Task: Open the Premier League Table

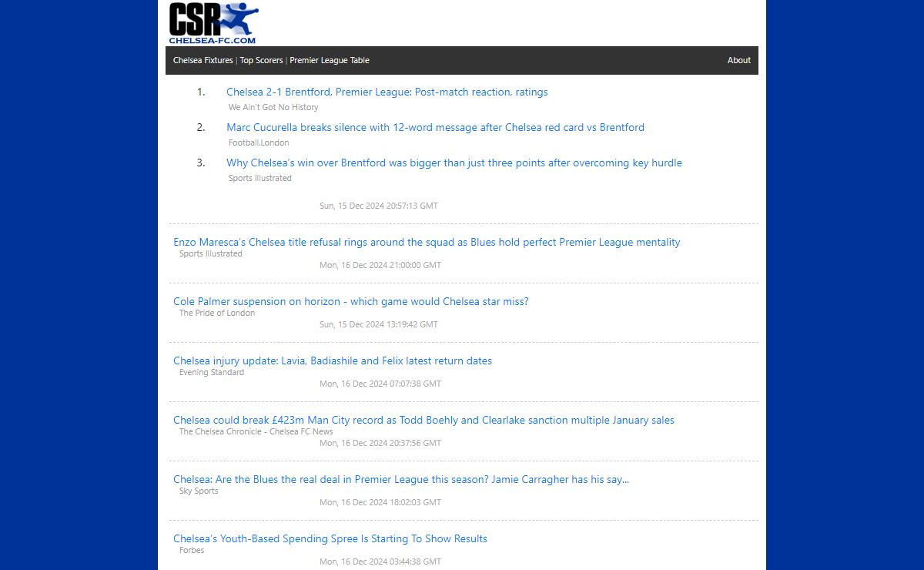Action: (x=330, y=60)
